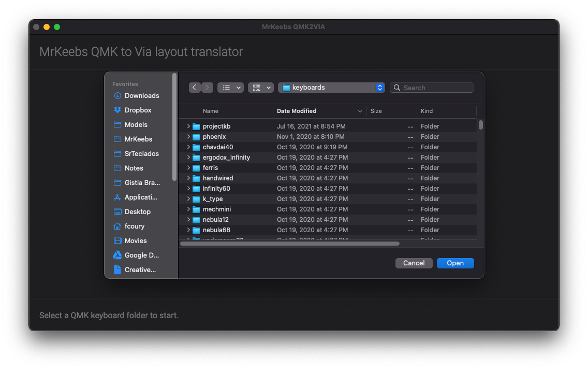Open Dropbox in the sidebar
The height and width of the screenshot is (369, 588).
coord(133,110)
